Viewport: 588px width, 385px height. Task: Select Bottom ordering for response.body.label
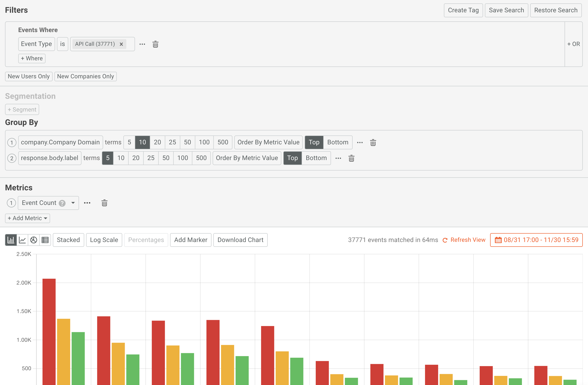pos(316,158)
